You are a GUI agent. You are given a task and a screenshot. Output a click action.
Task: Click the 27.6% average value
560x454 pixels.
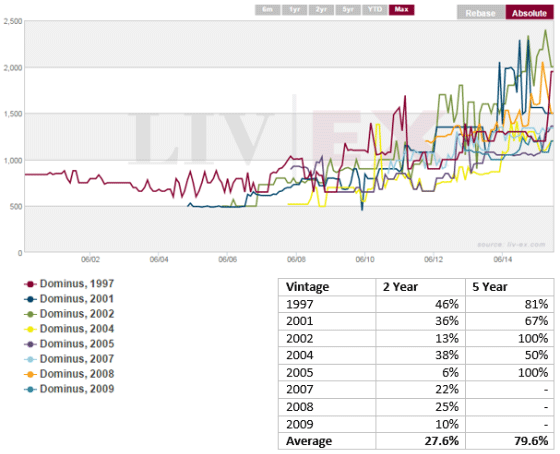click(441, 441)
